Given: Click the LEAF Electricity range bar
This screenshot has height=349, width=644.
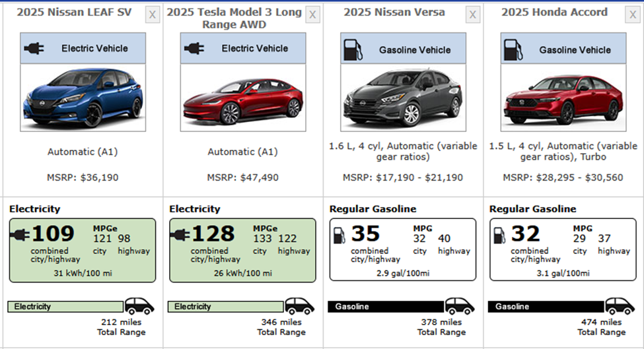Looking at the screenshot, I should point(65,307).
